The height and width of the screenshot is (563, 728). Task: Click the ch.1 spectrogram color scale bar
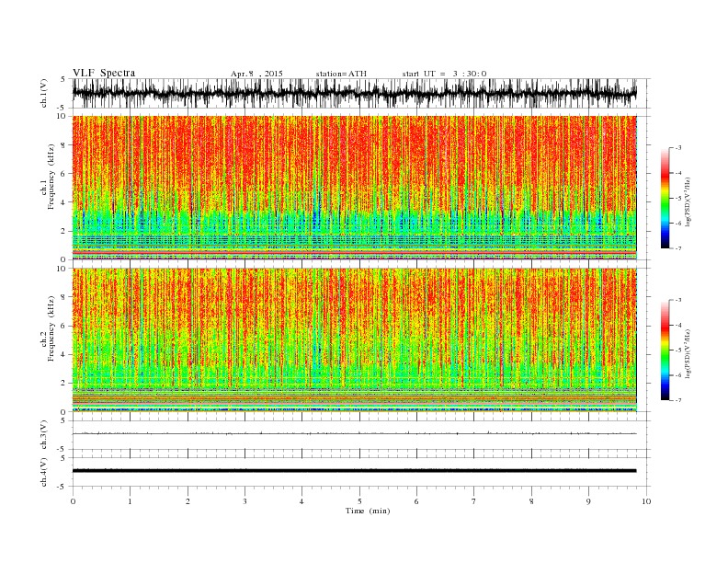(665, 198)
